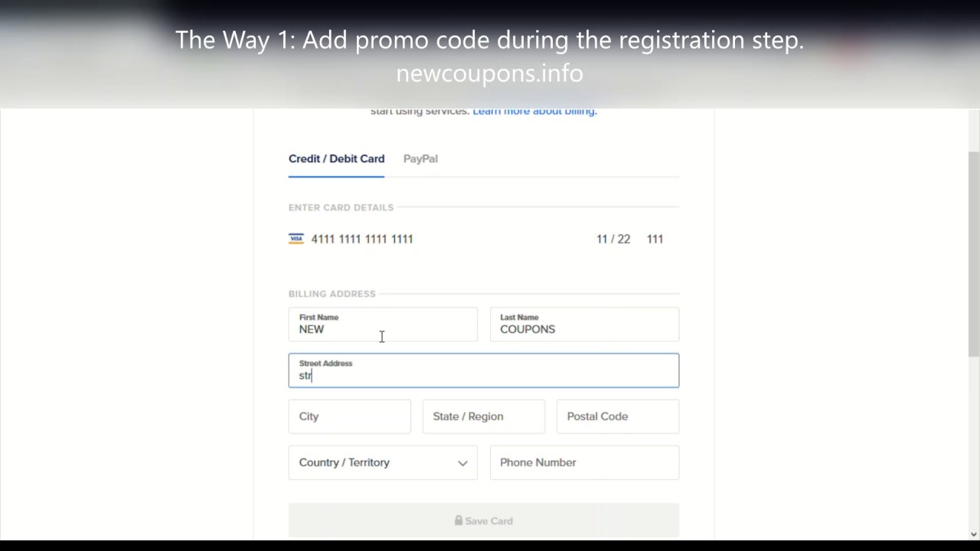Viewport: 980px width, 551px height.
Task: Click the ENTER CARD DETAILS section heading
Action: (341, 207)
